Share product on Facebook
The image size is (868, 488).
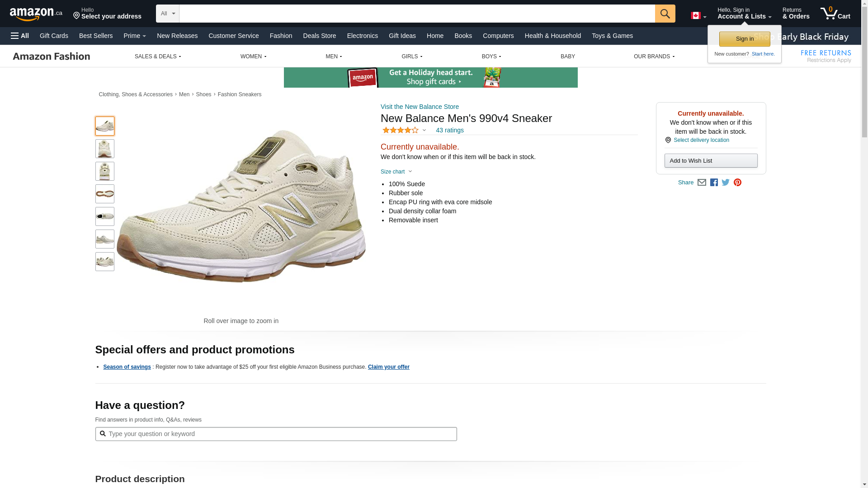[x=714, y=183]
